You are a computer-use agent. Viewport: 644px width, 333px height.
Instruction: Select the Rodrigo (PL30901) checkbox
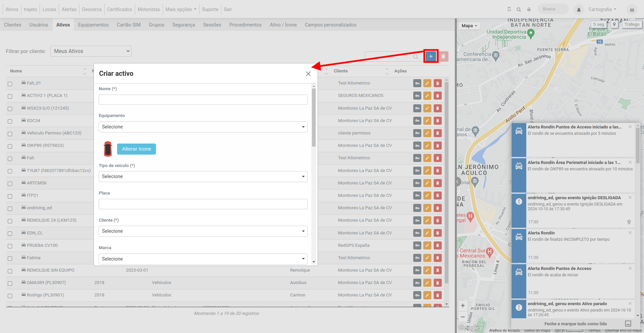pos(10,296)
